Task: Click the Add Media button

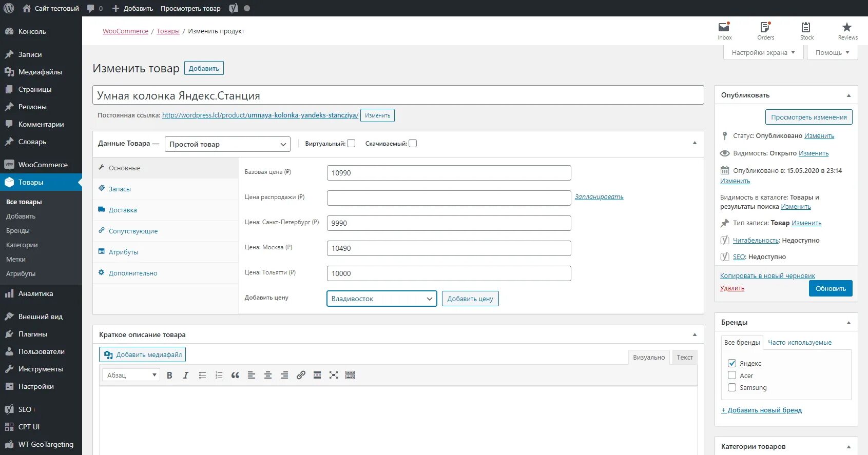Action: coord(142,354)
